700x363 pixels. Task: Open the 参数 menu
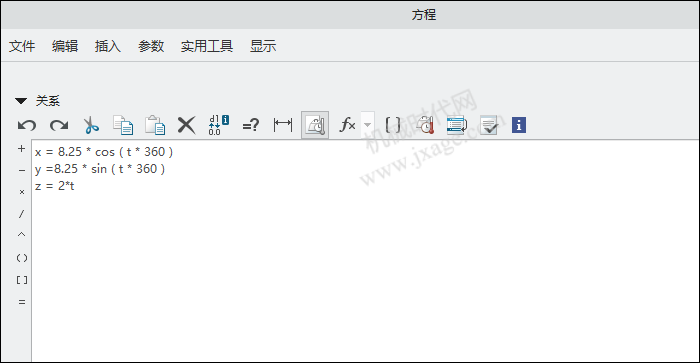(x=151, y=46)
